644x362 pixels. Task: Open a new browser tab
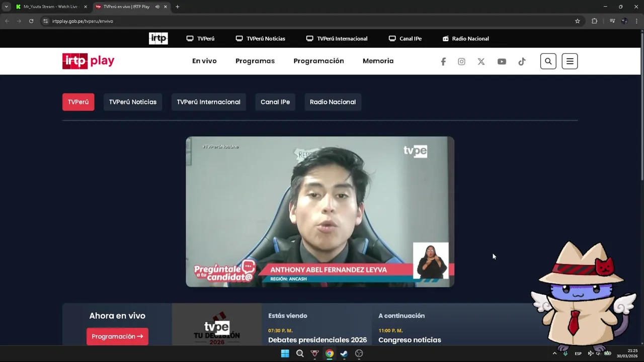click(177, 7)
